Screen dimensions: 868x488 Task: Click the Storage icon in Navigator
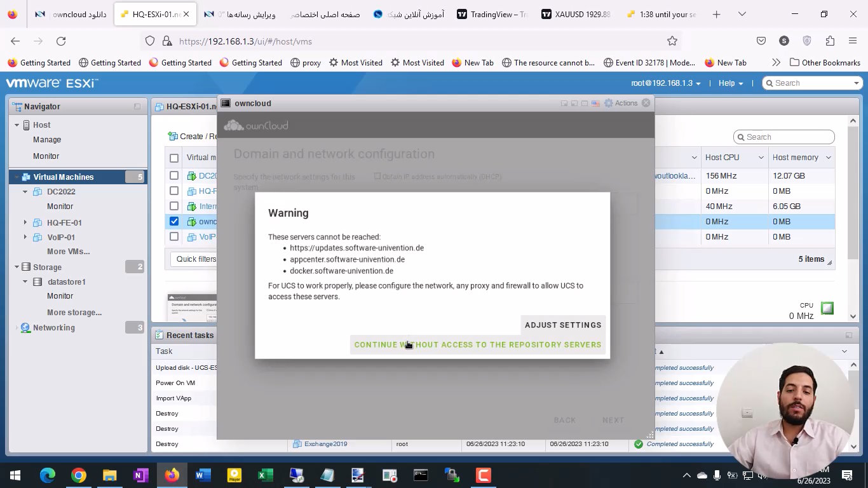click(26, 267)
